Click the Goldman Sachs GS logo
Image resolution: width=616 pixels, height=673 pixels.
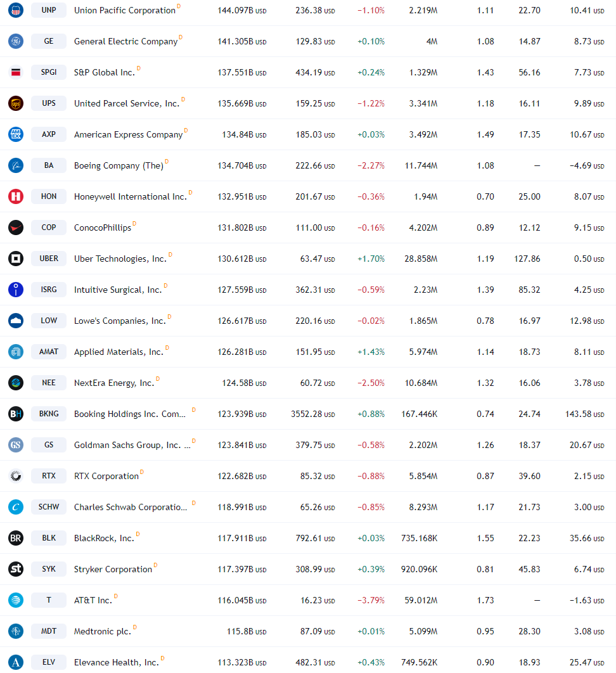[16, 445]
